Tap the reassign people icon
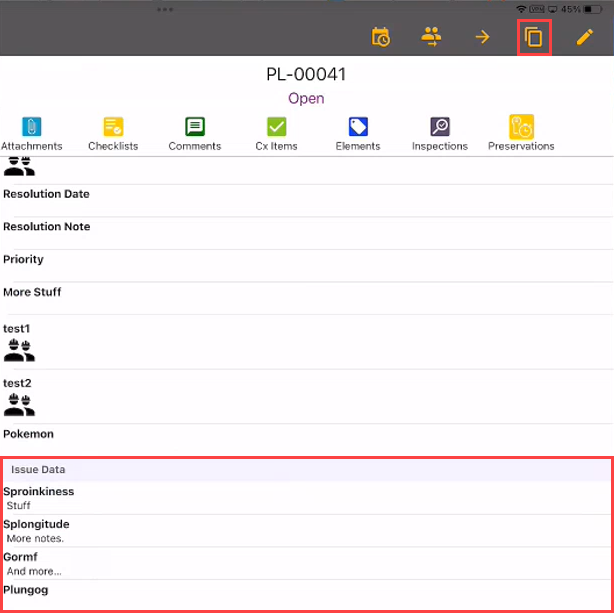The height and width of the screenshot is (613, 614). [431, 37]
